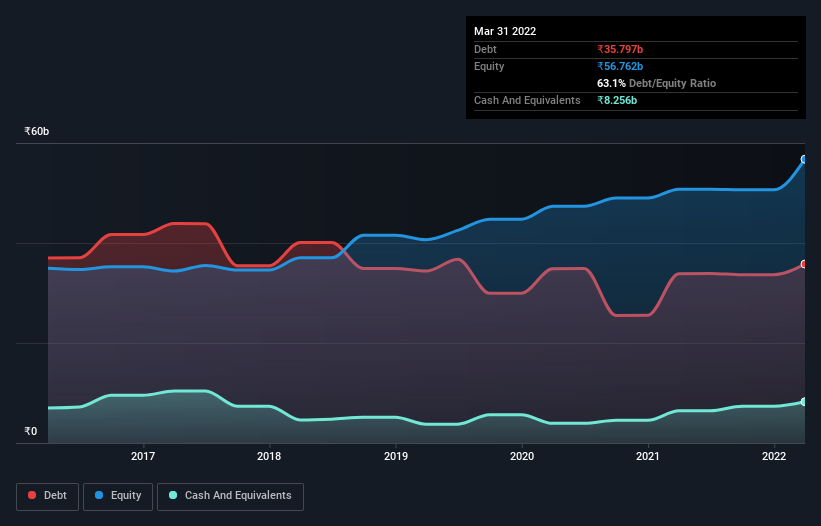Toggle the Equity series legend button
821x526 pixels.
[x=118, y=496]
